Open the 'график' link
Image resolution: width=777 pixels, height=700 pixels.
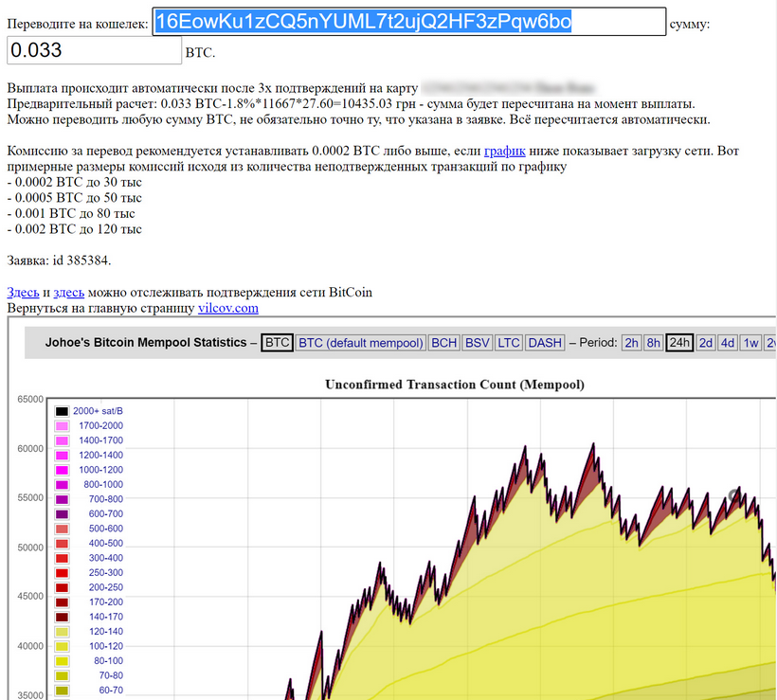click(504, 152)
